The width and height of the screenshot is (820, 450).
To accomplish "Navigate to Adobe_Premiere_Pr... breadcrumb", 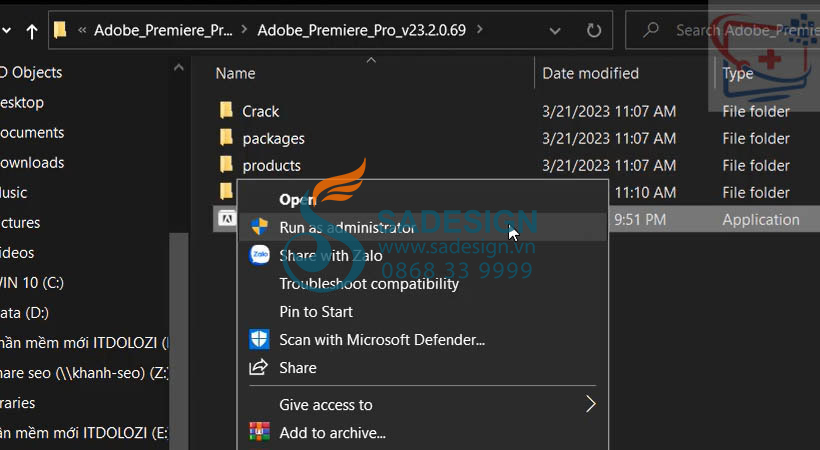I will point(163,30).
